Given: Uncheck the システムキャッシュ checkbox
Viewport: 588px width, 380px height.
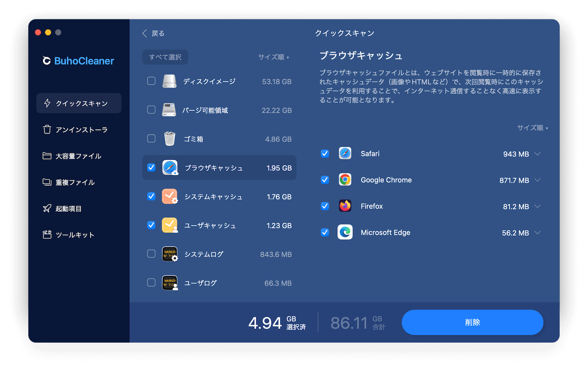Looking at the screenshot, I should (151, 196).
